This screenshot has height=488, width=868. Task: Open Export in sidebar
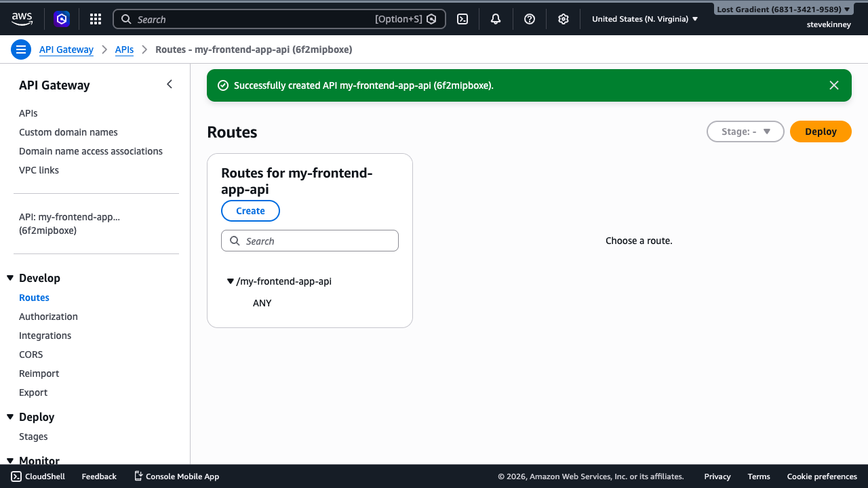click(33, 392)
